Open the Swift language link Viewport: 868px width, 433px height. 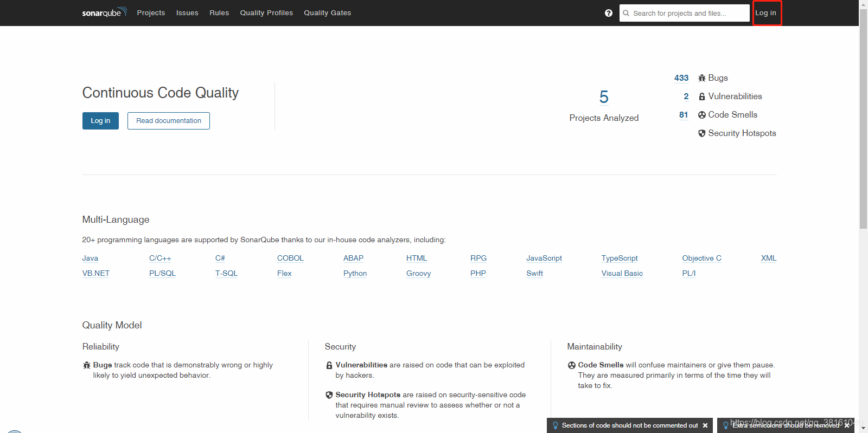(x=535, y=274)
